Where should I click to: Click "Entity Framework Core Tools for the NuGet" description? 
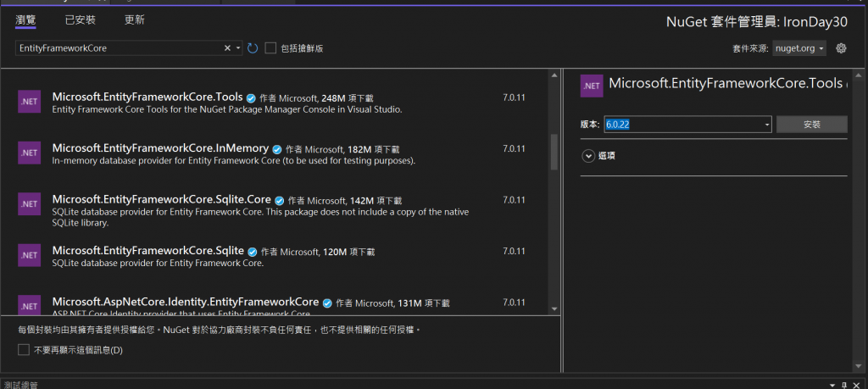coord(227,109)
